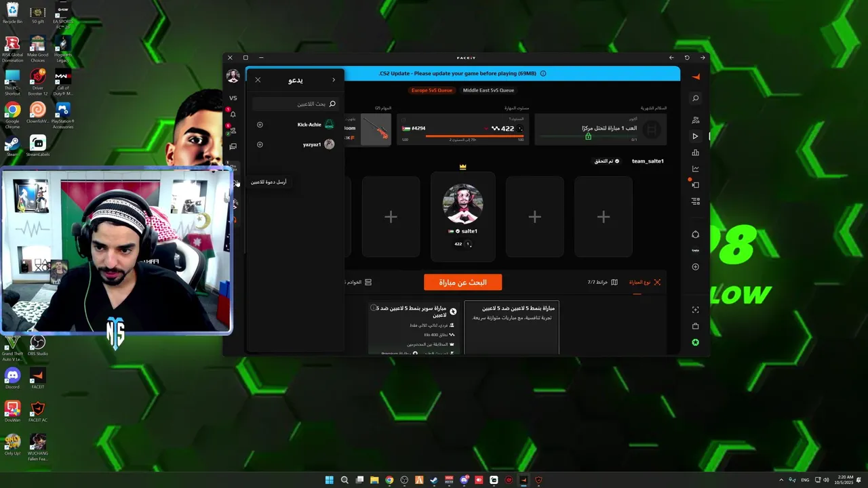
Task: Invite Kick-Achie with plus-circle icon
Action: 260,125
